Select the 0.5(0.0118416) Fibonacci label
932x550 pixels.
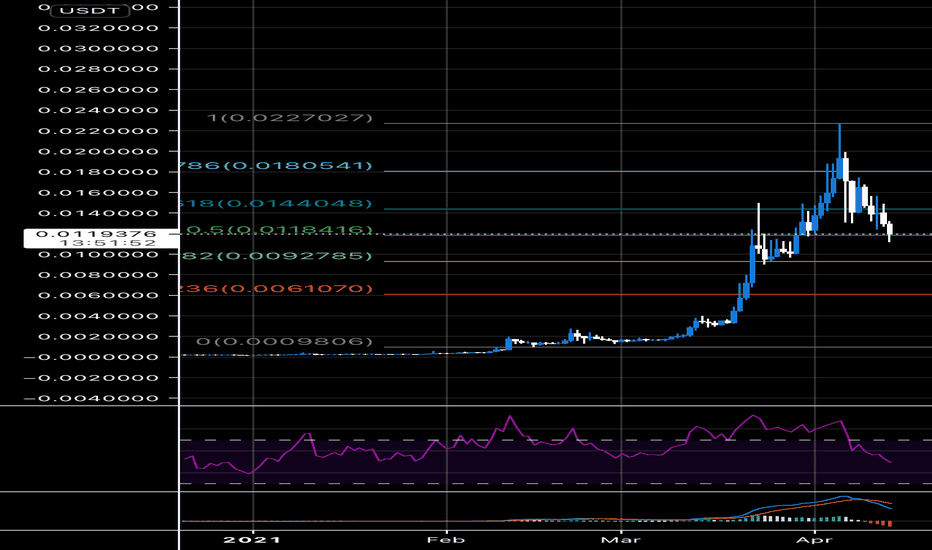pyautogui.click(x=279, y=229)
